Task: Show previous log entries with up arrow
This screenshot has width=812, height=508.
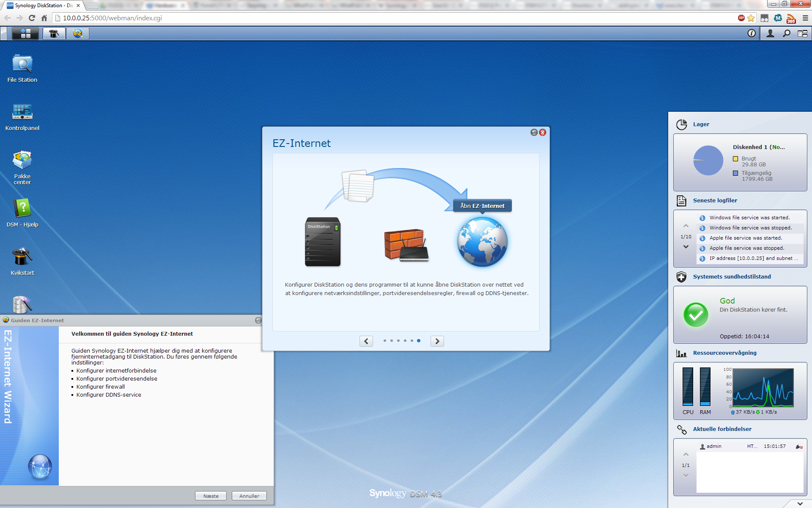Action: coord(686,226)
